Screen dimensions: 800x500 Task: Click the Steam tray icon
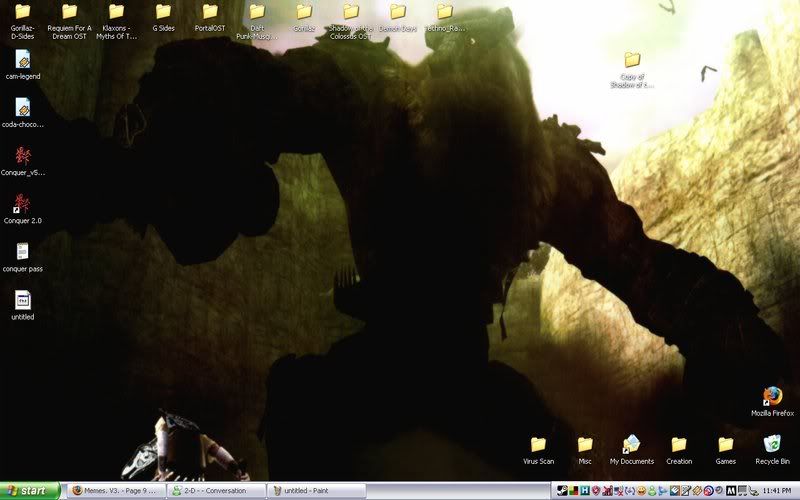pyautogui.click(x=562, y=491)
